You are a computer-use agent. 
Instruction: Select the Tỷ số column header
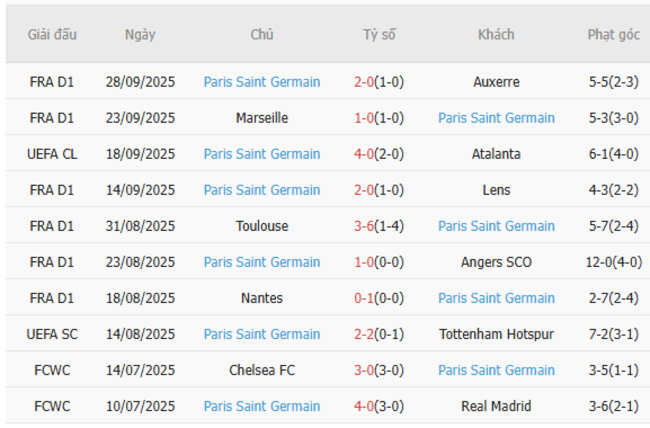point(379,34)
